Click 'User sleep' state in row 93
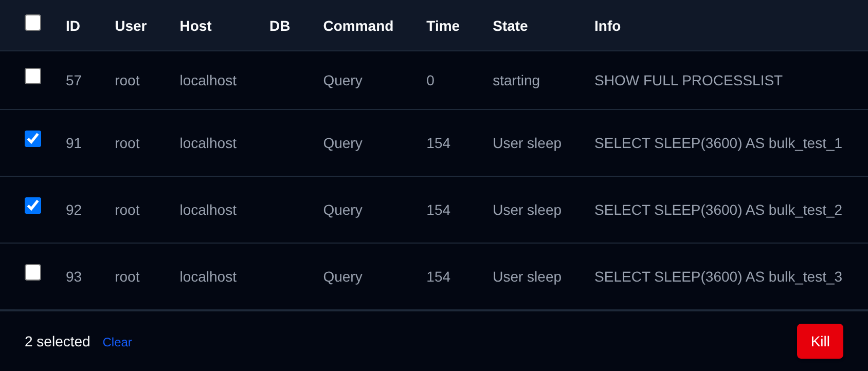Viewport: 868px width, 371px height. 527,277
